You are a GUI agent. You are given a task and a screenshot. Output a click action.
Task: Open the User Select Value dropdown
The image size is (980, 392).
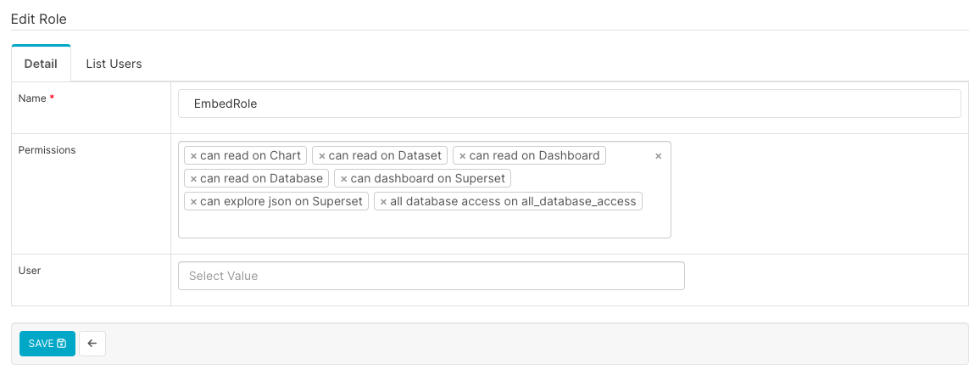coord(431,276)
